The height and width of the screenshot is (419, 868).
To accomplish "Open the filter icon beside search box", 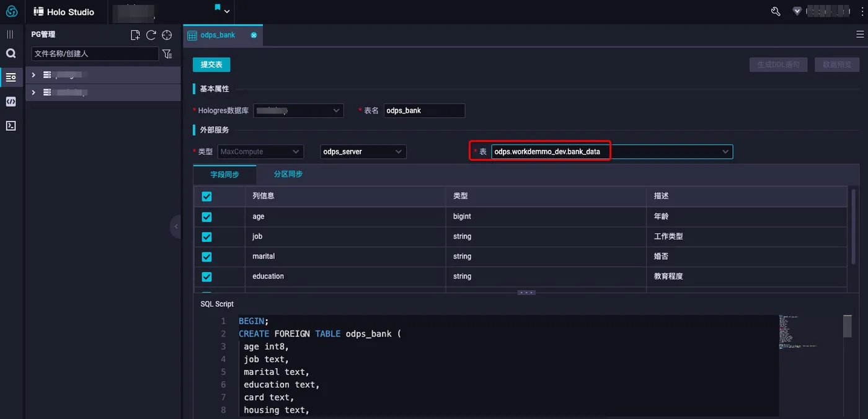I will 167,54.
